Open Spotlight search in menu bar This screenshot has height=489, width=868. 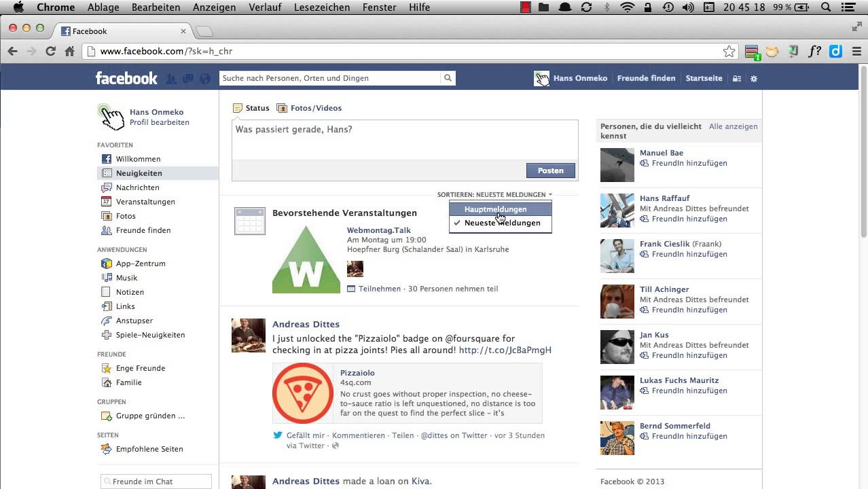point(827,7)
